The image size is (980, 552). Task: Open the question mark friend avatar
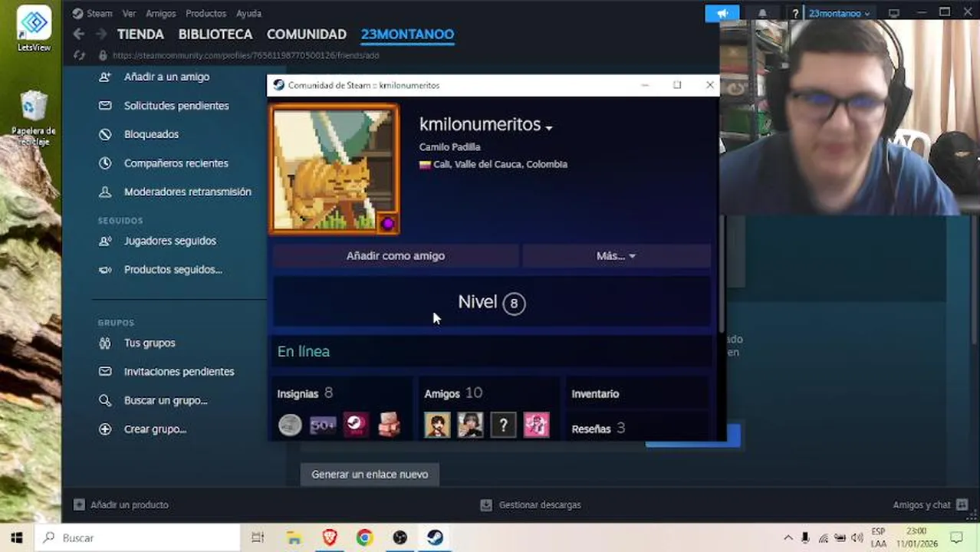point(503,425)
